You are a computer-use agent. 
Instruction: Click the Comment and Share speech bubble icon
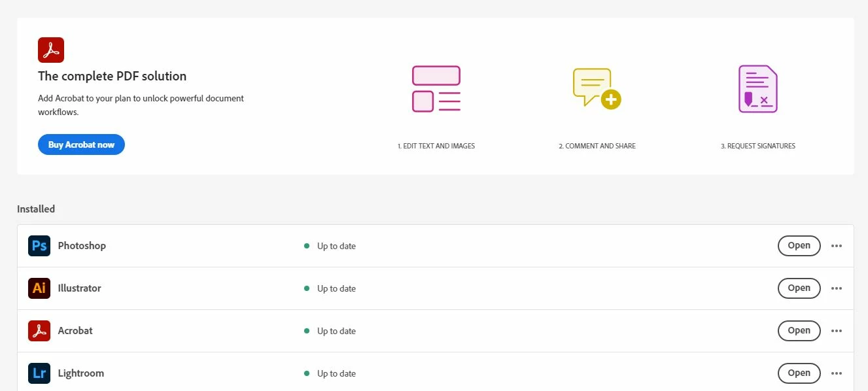pos(597,88)
